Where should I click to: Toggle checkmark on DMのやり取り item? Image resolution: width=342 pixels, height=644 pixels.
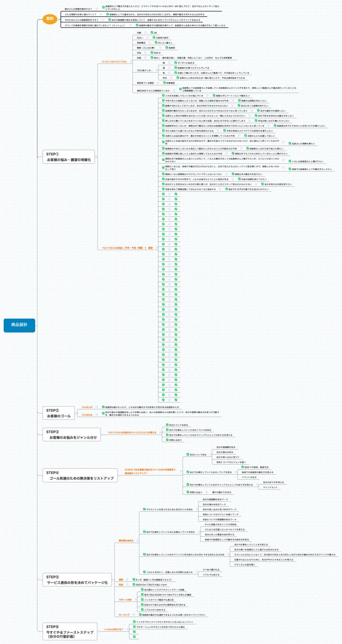[142, 604]
